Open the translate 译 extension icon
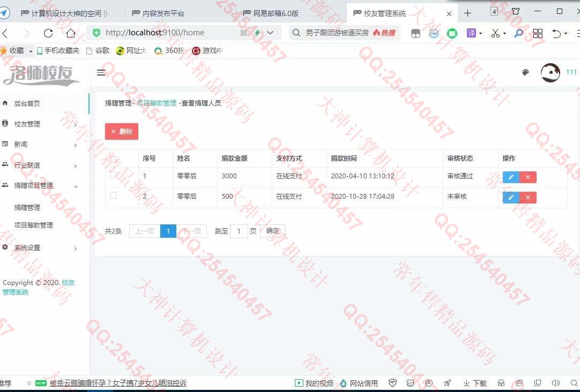The width and height of the screenshot is (580, 392). coord(471,33)
